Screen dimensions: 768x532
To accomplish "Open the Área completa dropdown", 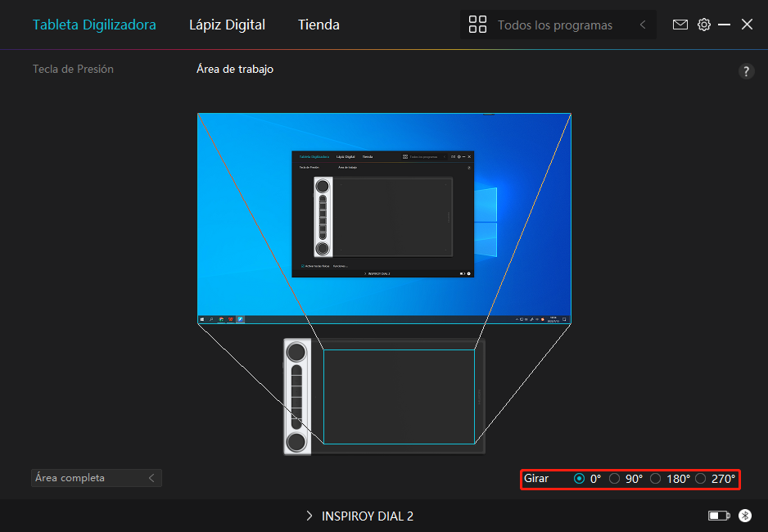I will 96,478.
